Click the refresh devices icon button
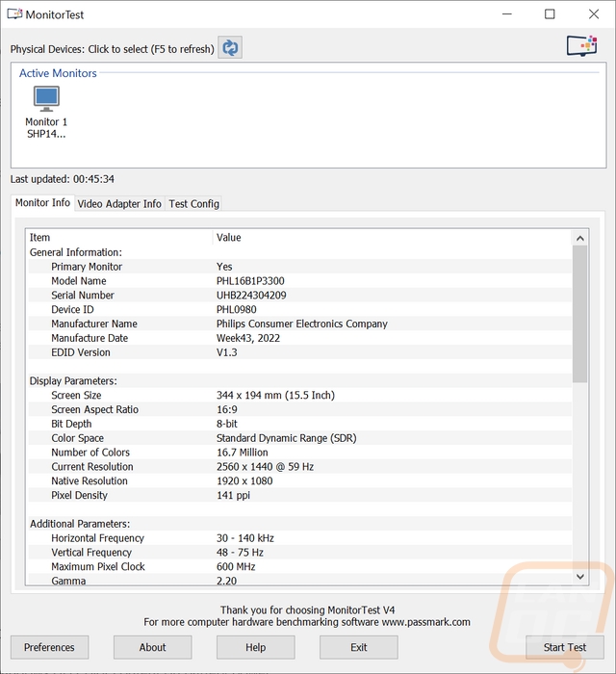Image resolution: width=616 pixels, height=674 pixels. click(x=230, y=47)
